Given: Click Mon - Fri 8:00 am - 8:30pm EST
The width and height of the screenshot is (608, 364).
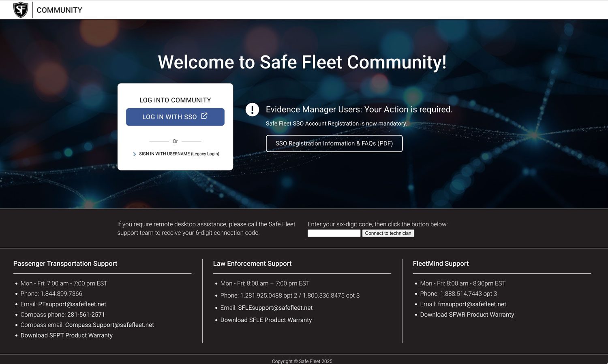Looking at the screenshot, I should point(463,283).
